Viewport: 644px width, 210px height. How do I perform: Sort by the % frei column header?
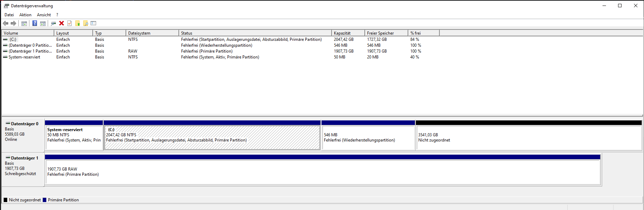424,33
